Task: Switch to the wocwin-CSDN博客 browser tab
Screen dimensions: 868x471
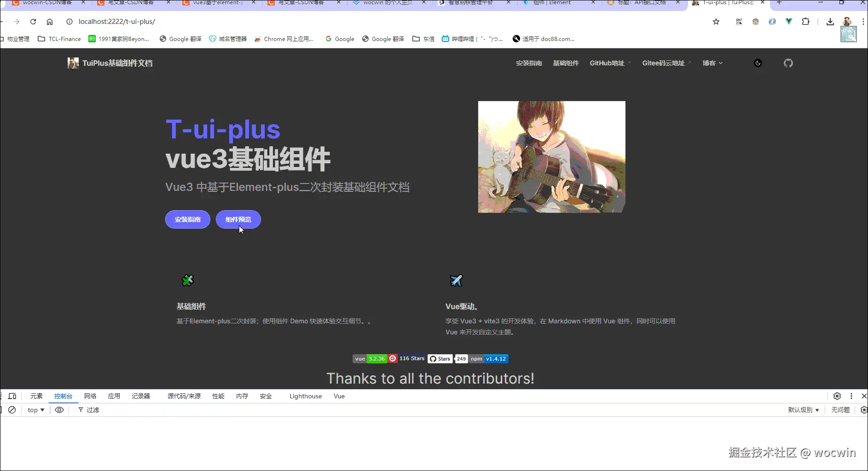Action: click(48, 3)
